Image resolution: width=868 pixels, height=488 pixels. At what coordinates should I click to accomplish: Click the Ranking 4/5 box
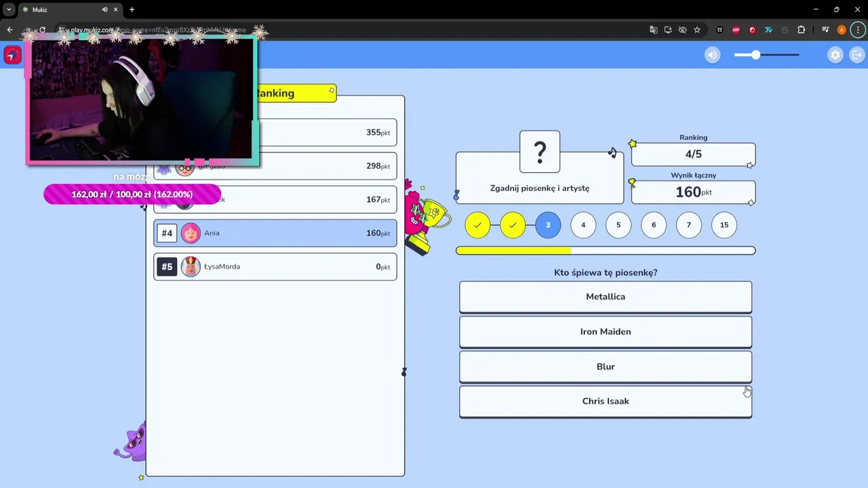(693, 155)
